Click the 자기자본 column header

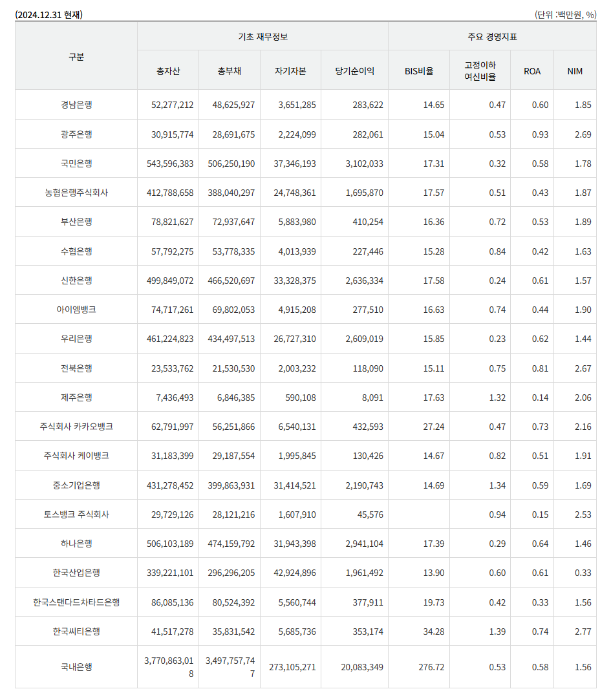[x=290, y=71]
